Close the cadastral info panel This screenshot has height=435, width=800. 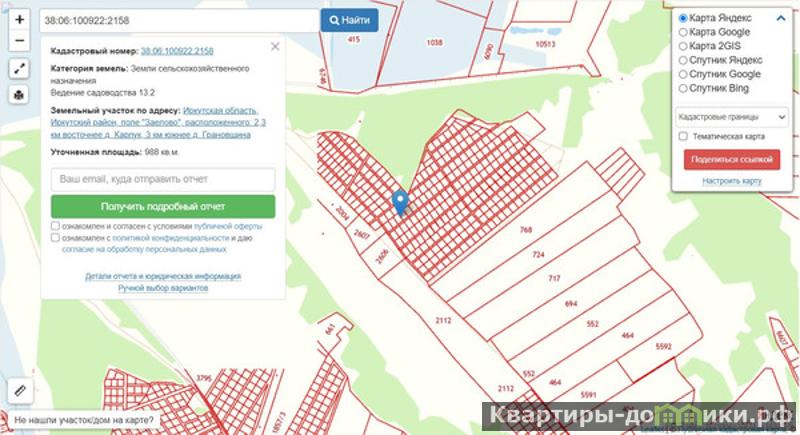click(x=275, y=46)
